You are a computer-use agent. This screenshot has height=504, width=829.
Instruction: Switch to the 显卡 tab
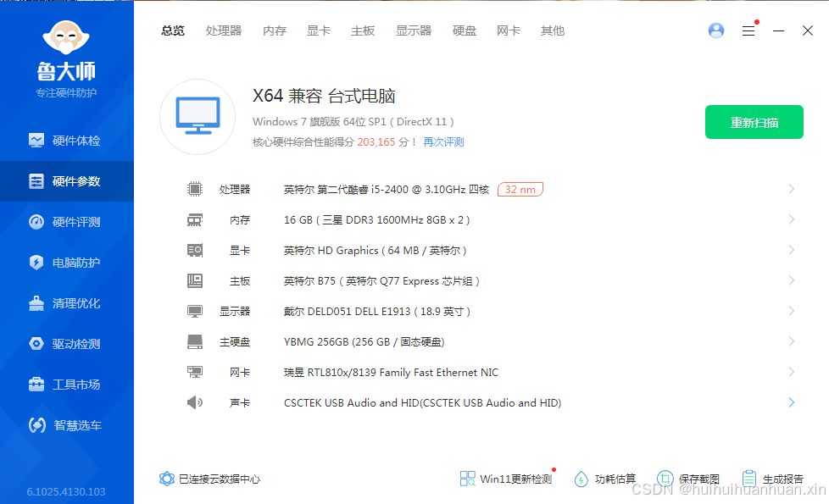pos(319,30)
